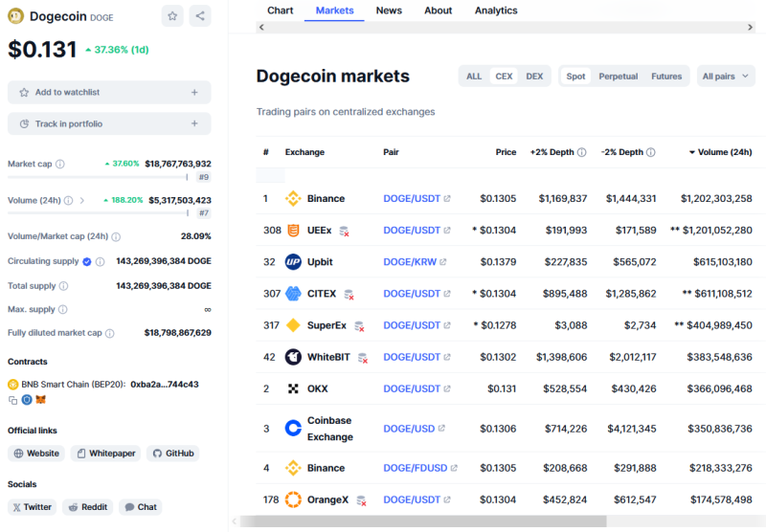Image resolution: width=766 pixels, height=532 pixels.
Task: Open Coinbase DOGE/USD pair link
Action: point(414,429)
